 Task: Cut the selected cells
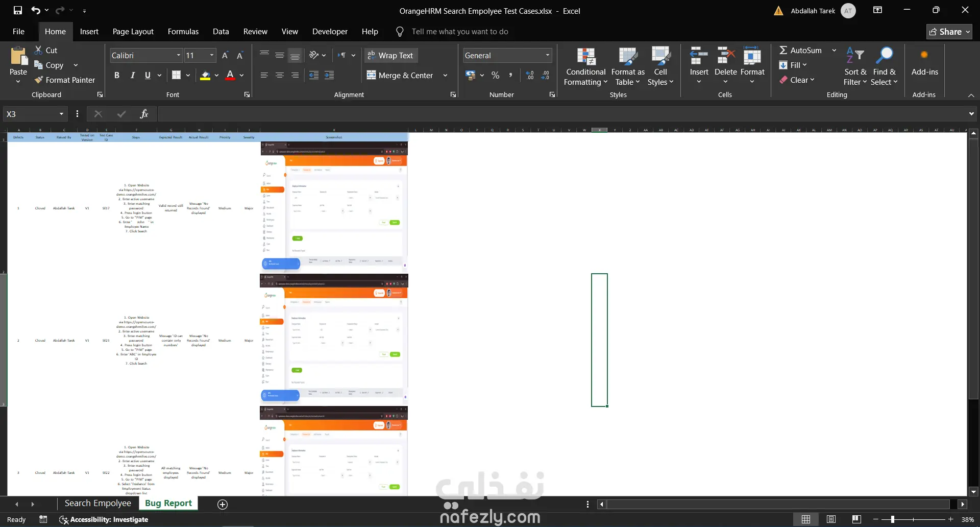46,50
